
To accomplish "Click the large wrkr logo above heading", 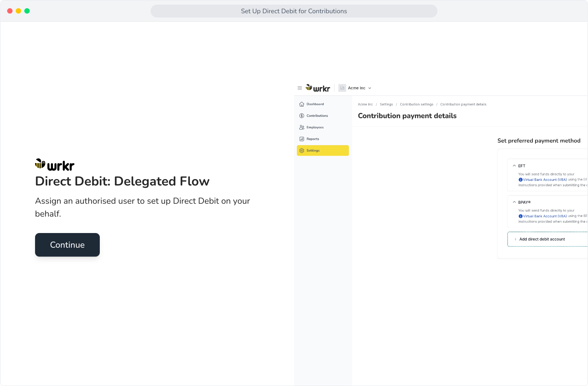I will (55, 165).
